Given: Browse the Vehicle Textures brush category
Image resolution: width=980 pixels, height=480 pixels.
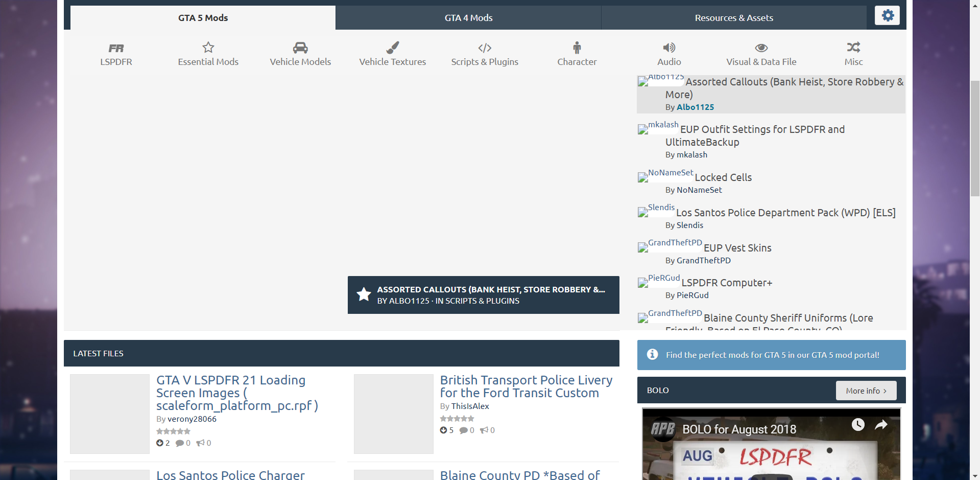Looking at the screenshot, I should tap(392, 54).
